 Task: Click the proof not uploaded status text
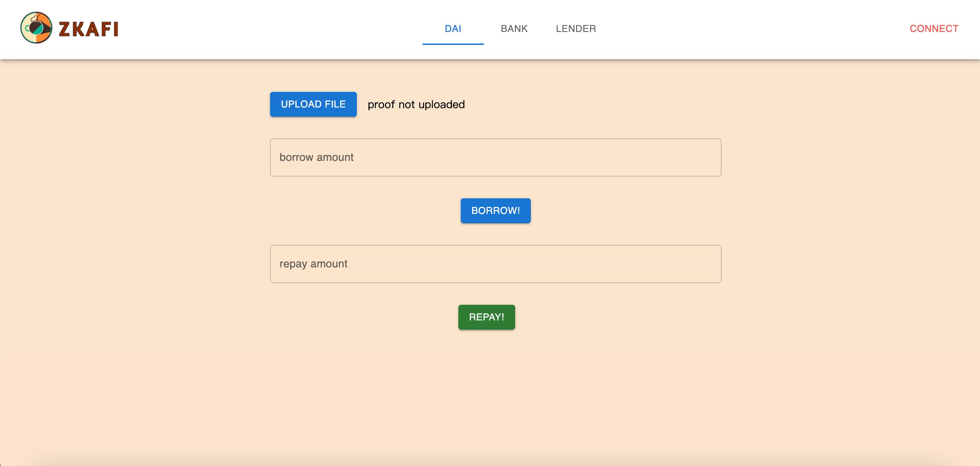click(415, 104)
